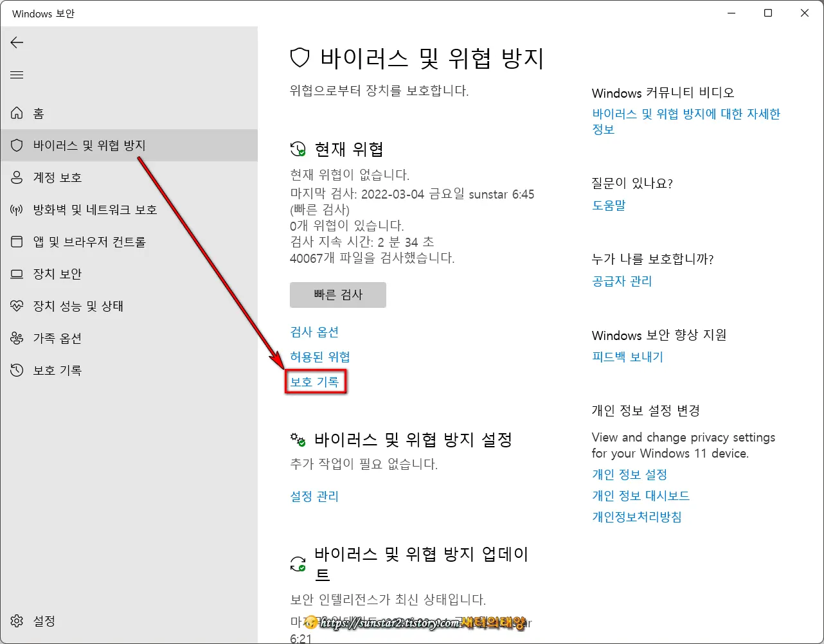Click 피드백 보내기 to send feedback

tap(627, 357)
